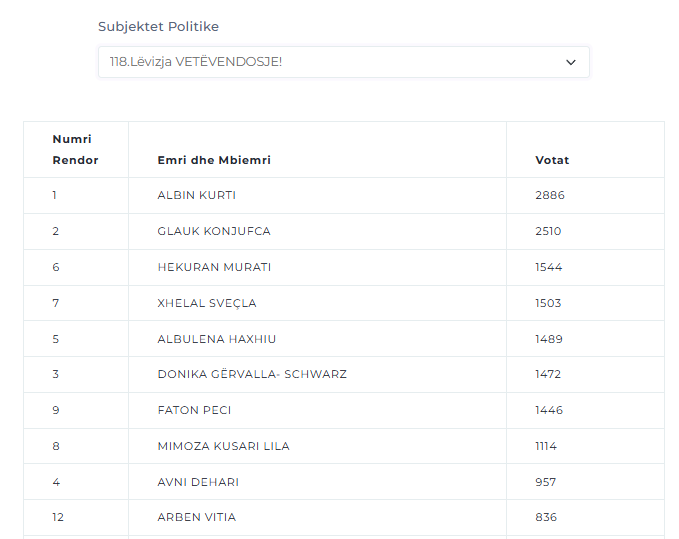Image resolution: width=679 pixels, height=539 pixels.
Task: Select the FATON PECI row
Action: (x=344, y=410)
